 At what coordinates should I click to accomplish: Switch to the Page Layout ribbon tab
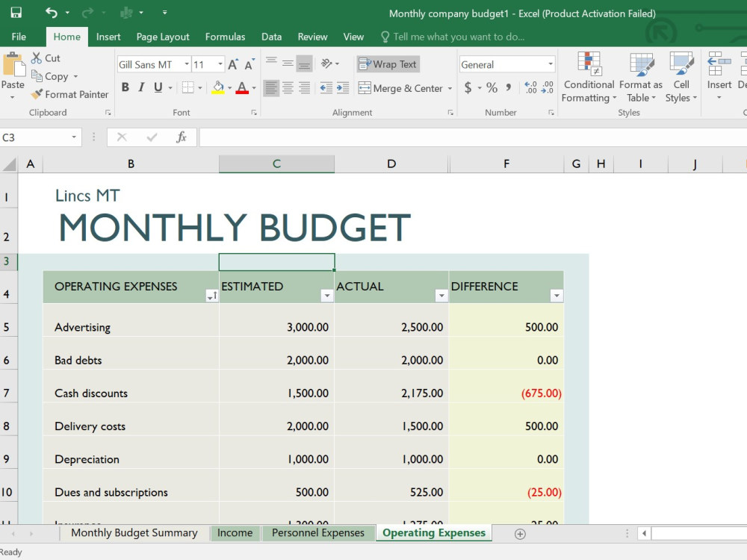pos(162,37)
